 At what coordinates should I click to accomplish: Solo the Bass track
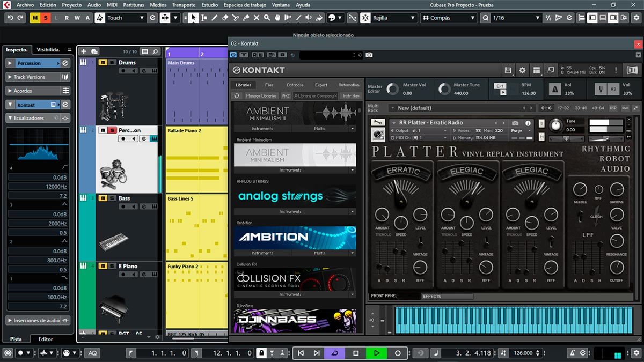click(111, 198)
